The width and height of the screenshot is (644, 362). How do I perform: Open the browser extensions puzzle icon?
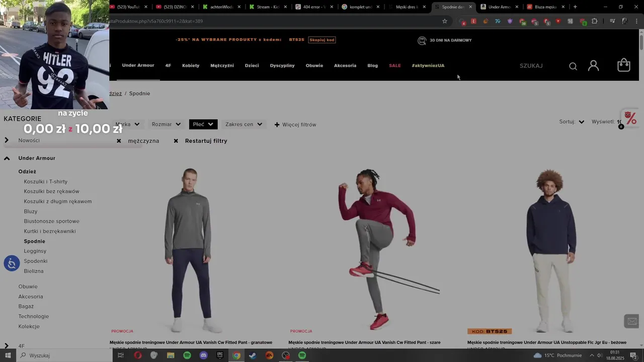point(595,21)
